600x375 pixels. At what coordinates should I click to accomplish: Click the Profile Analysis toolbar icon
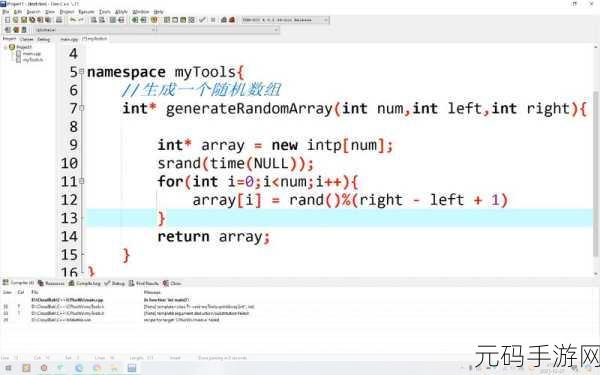point(223,20)
